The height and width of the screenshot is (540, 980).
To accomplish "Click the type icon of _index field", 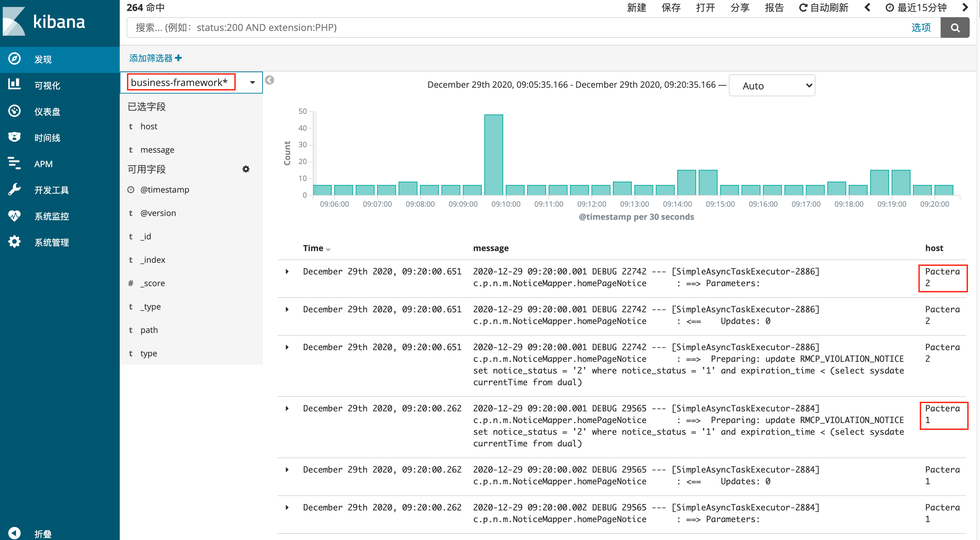I will coord(130,260).
